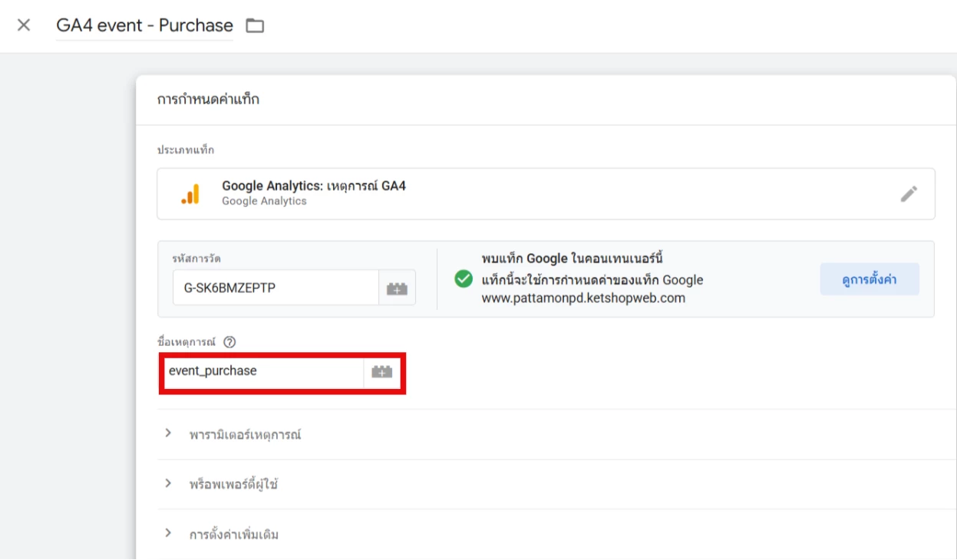Image resolution: width=957 pixels, height=560 pixels.
Task: Open variable picker next to measurement ID field
Action: (397, 288)
